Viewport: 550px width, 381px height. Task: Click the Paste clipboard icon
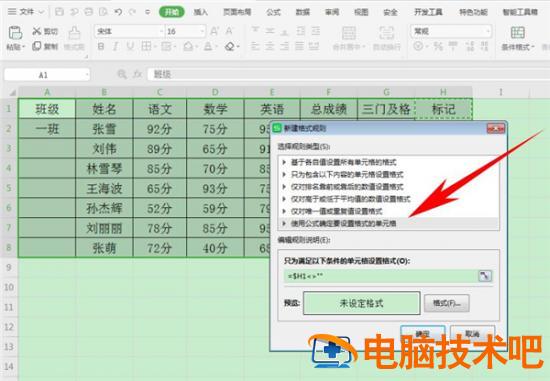[x=15, y=33]
